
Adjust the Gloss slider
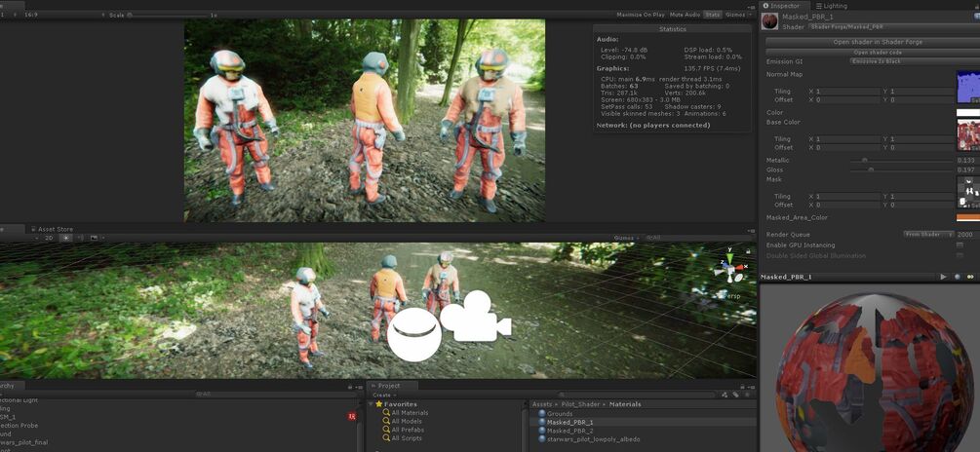[x=871, y=169]
